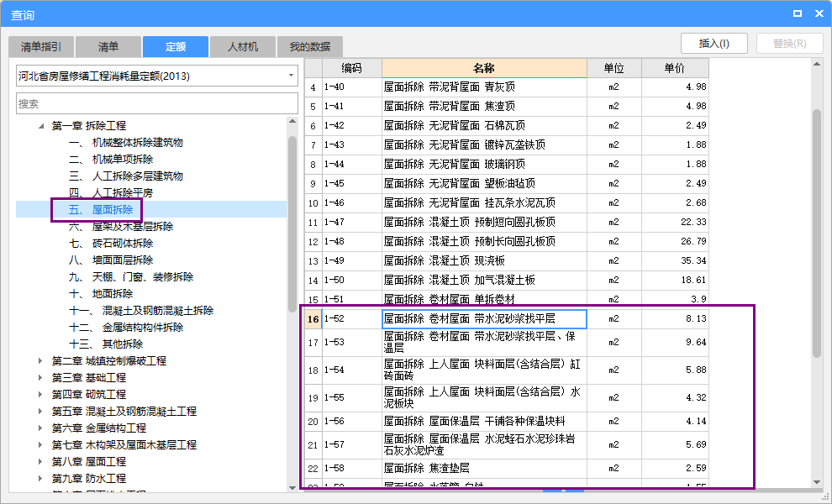Click the 单价 column header

coord(675,68)
